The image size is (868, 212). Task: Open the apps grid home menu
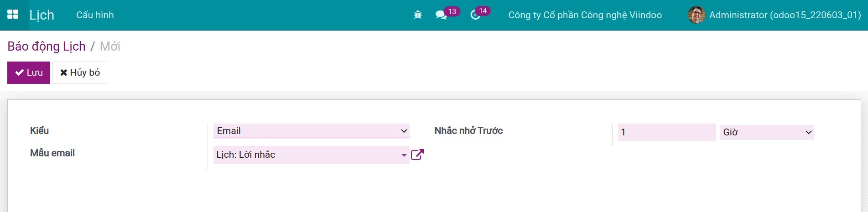13,15
